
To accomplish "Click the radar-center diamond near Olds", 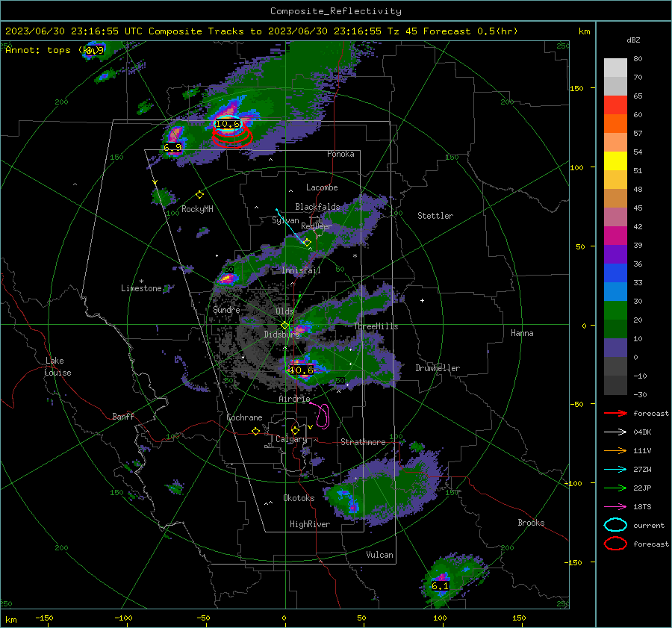I will (284, 326).
